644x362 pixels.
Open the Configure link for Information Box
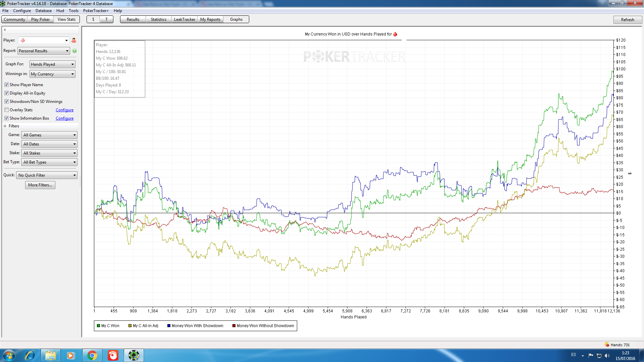point(64,118)
